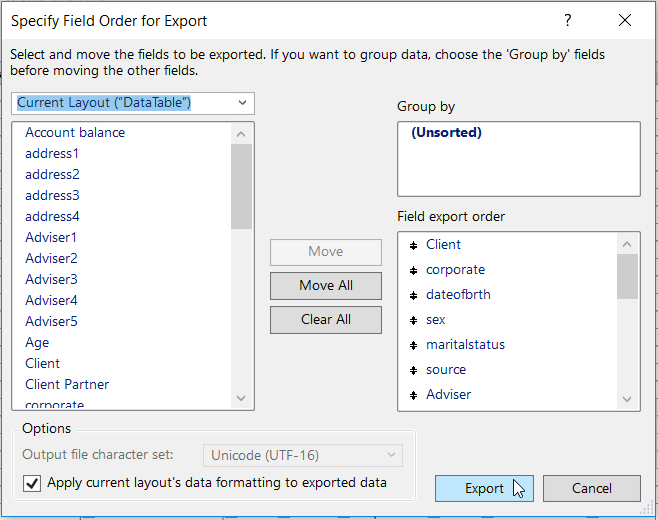Click the question mark help icon
658x520 pixels.
click(x=568, y=20)
